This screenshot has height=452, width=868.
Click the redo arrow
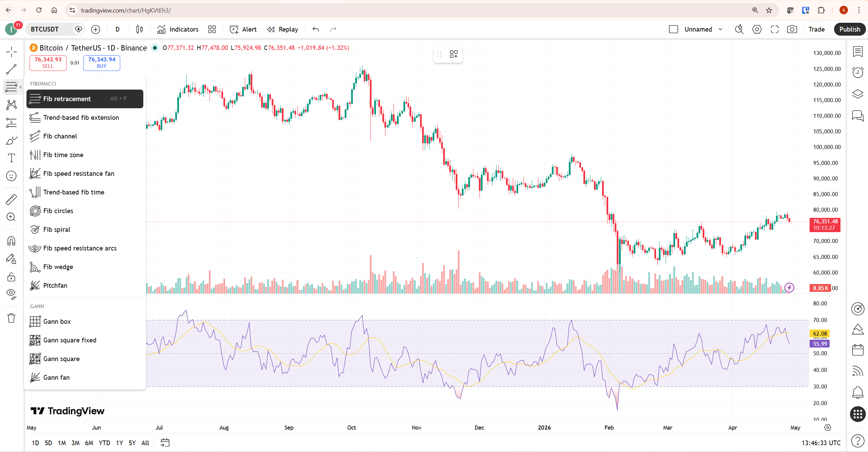coord(333,30)
